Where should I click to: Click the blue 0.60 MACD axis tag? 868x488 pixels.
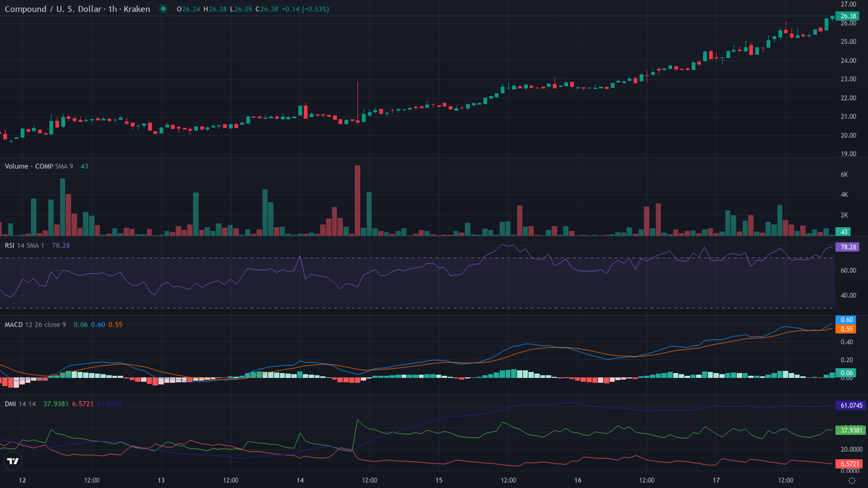pos(846,320)
